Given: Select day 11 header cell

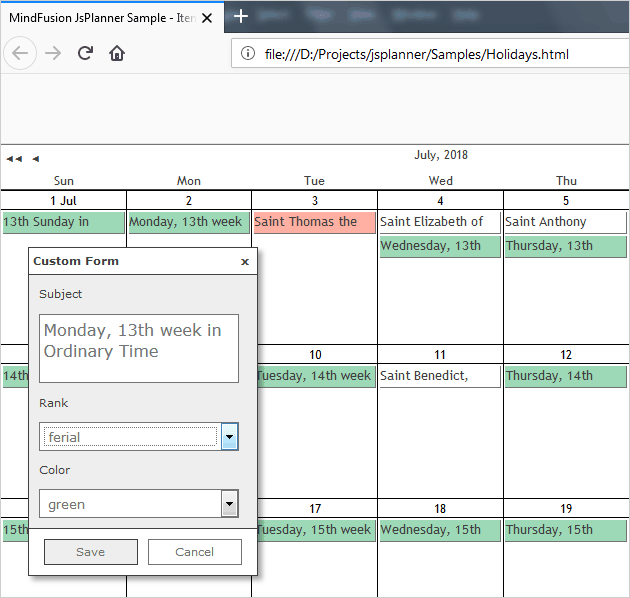Looking at the screenshot, I should pyautogui.click(x=440, y=354).
